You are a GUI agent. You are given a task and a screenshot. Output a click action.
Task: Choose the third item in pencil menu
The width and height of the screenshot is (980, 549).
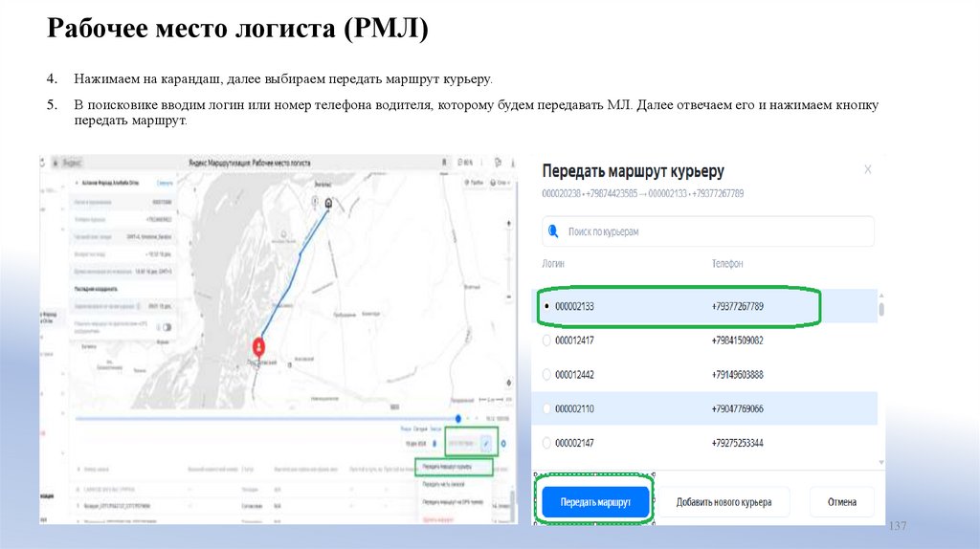[453, 501]
